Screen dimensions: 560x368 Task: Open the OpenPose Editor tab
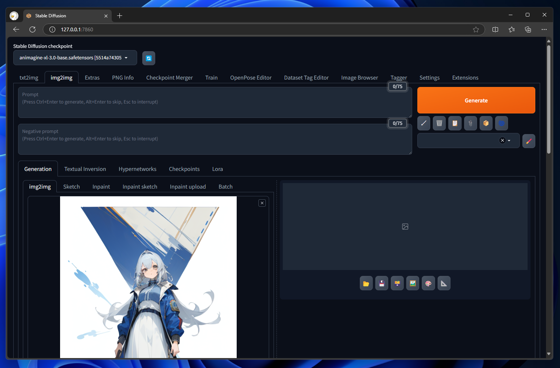tap(251, 78)
